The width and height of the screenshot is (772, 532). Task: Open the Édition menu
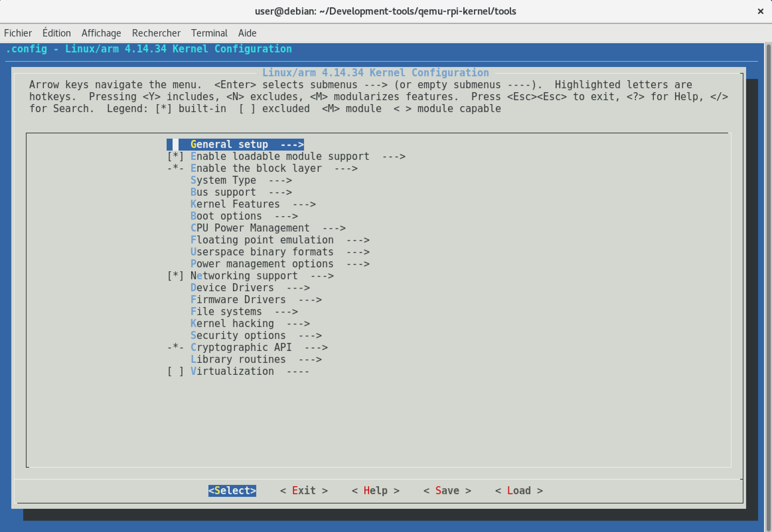click(x=57, y=33)
